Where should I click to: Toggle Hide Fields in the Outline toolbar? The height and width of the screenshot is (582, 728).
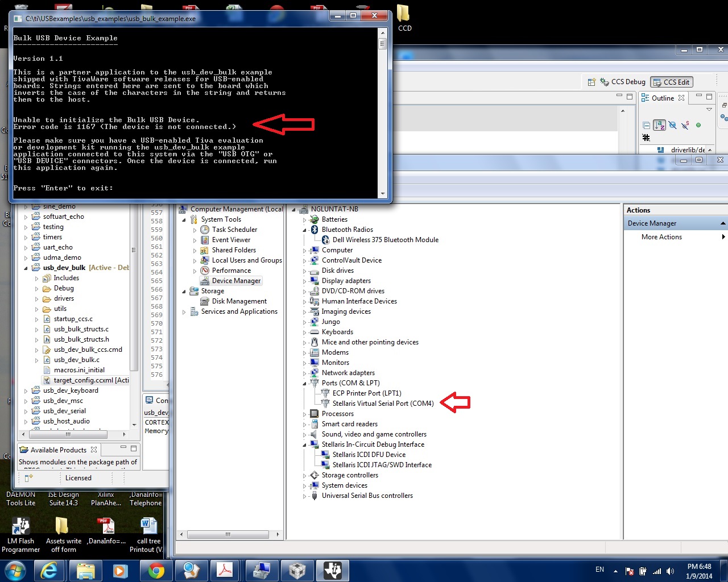point(672,125)
